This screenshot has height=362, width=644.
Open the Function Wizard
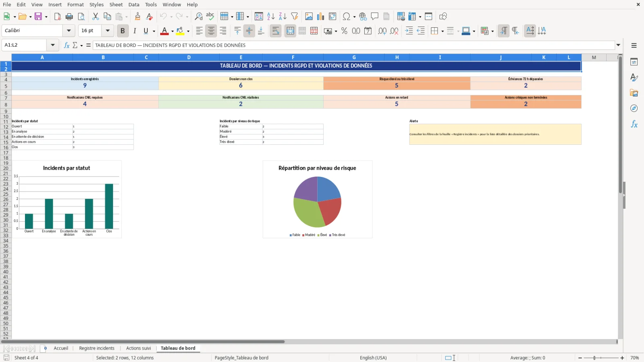[x=67, y=45]
